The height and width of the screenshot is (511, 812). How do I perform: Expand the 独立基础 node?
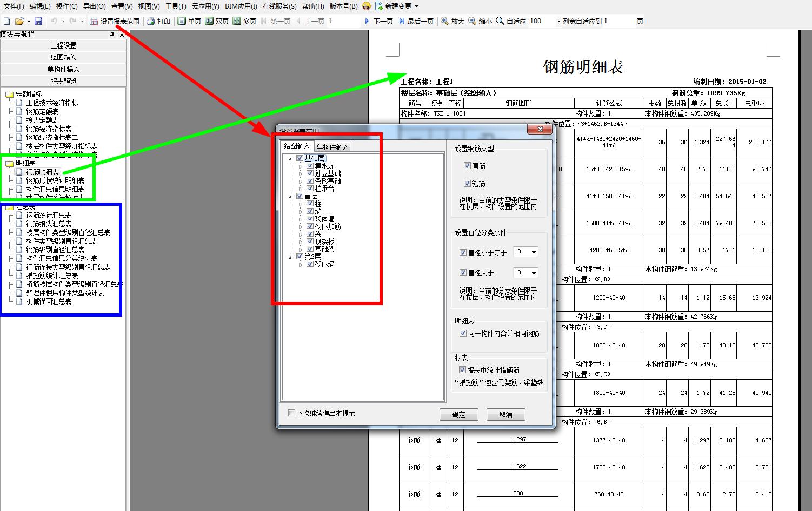(x=301, y=174)
